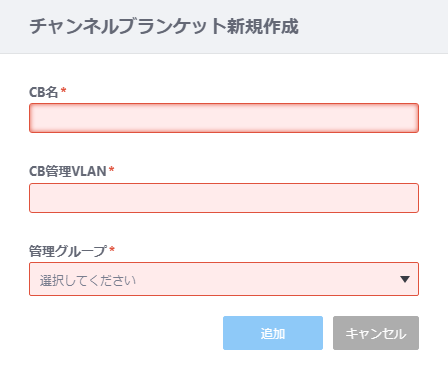Click the 管理グループ field label

click(68, 251)
